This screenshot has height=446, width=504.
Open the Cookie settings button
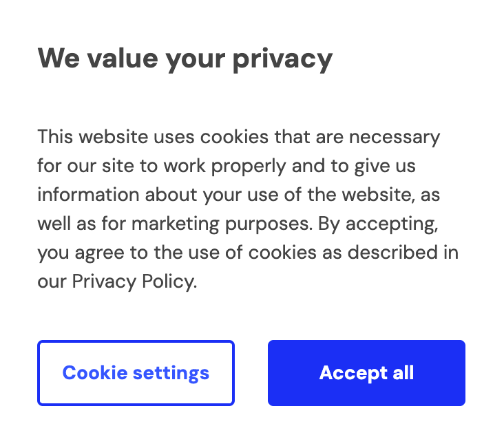[136, 373]
